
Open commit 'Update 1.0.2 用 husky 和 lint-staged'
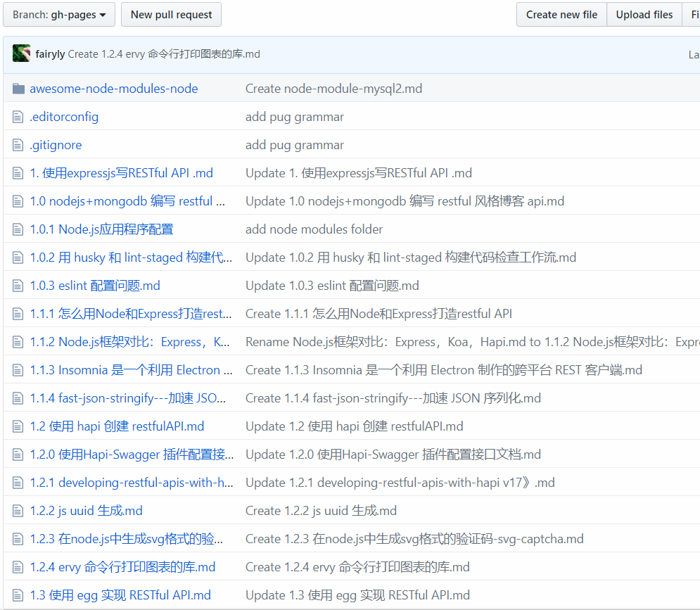(x=411, y=258)
